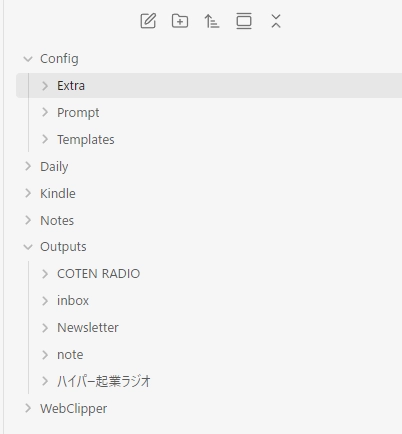Select the WebClipper folder name

tap(74, 409)
